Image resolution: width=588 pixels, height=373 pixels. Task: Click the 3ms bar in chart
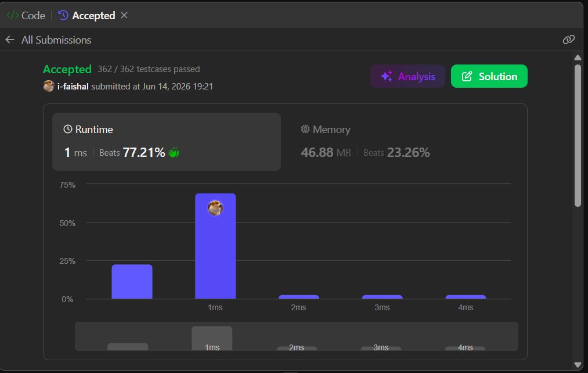tap(382, 297)
